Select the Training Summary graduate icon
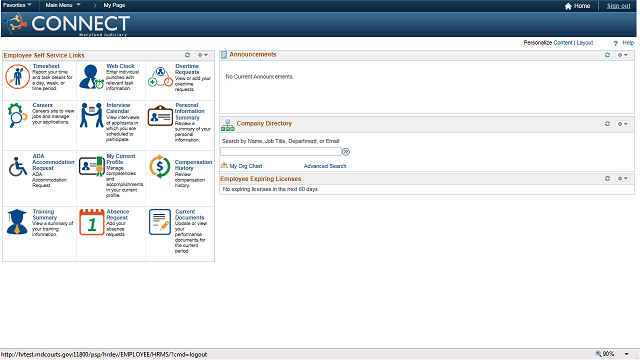Viewport: 640px width, 360px height. (x=17, y=222)
